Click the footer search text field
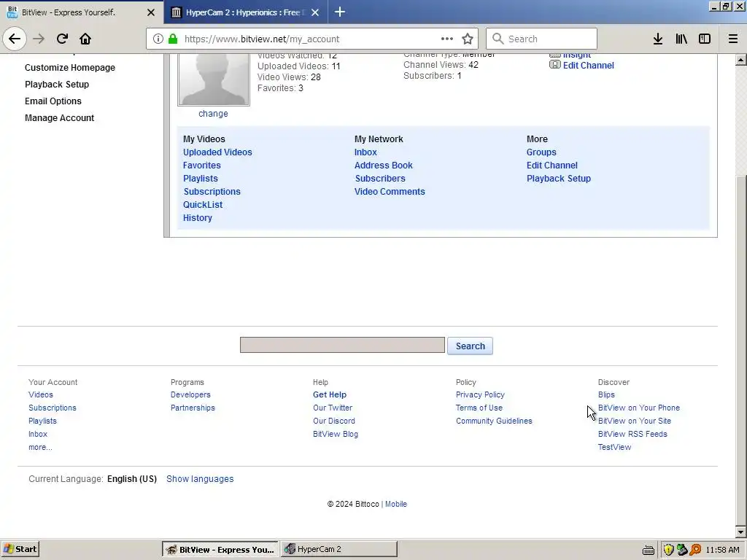 coord(342,345)
